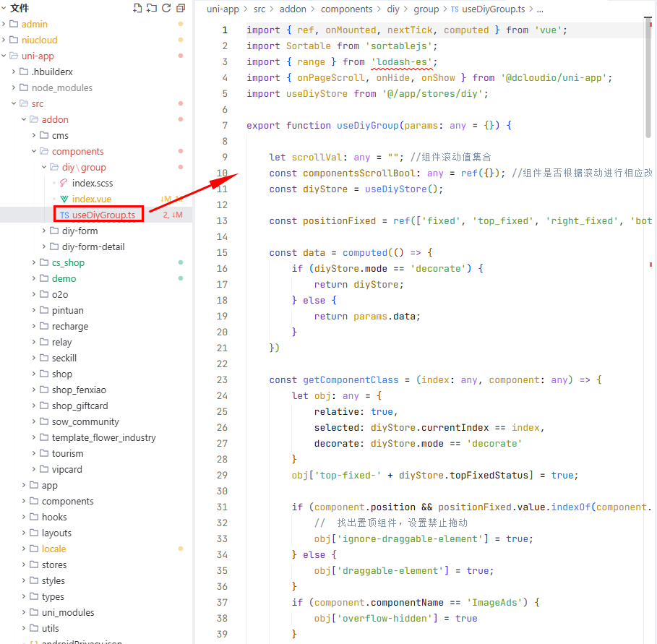657x644 pixels.
Task: Collapse the 文件 explorer section
Action: [x=4, y=8]
